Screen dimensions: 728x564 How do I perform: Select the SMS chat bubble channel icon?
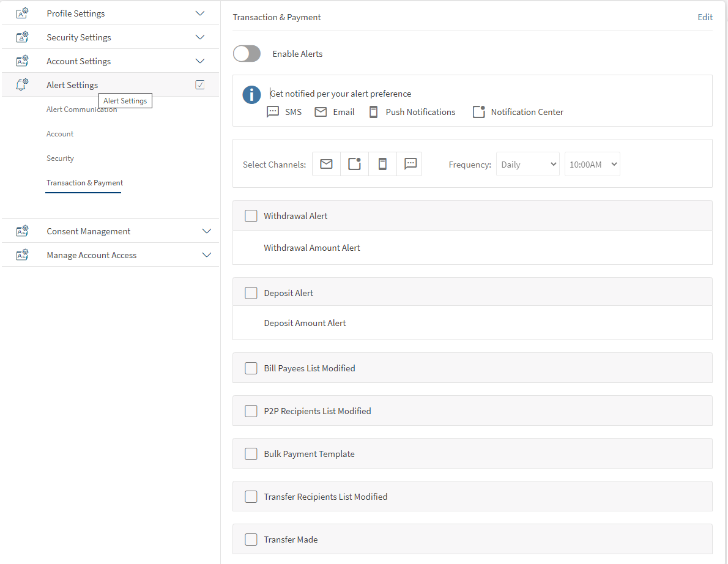(410, 164)
